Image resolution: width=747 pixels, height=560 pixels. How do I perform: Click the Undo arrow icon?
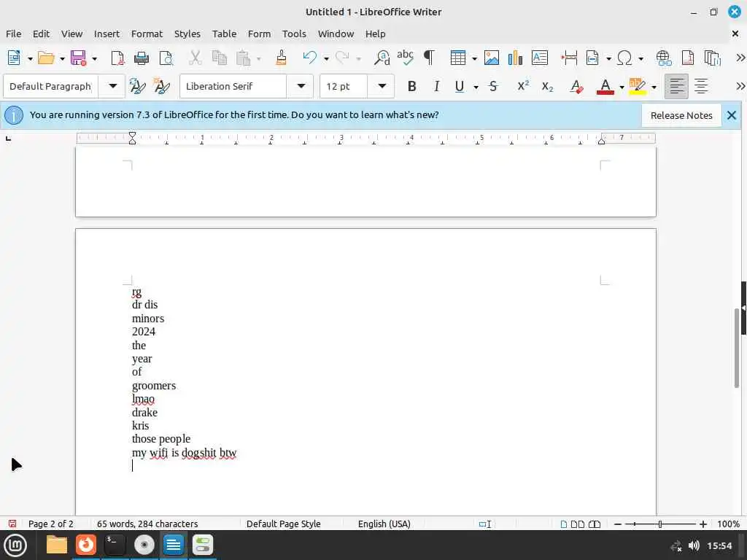coord(309,58)
